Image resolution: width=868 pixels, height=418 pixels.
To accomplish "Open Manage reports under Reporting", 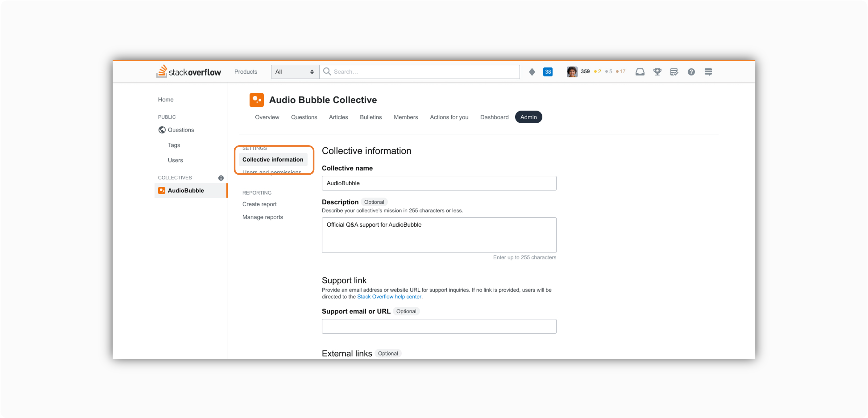I will coord(263,217).
